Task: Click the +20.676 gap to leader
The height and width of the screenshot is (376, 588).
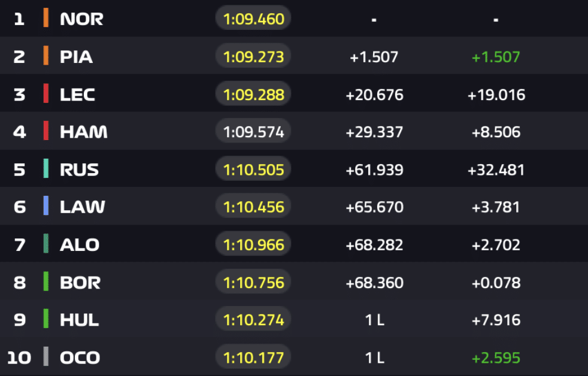Action: (x=374, y=95)
